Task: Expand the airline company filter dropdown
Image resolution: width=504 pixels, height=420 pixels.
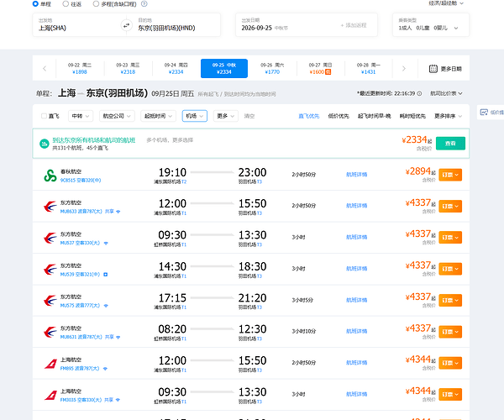Action: click(x=117, y=116)
